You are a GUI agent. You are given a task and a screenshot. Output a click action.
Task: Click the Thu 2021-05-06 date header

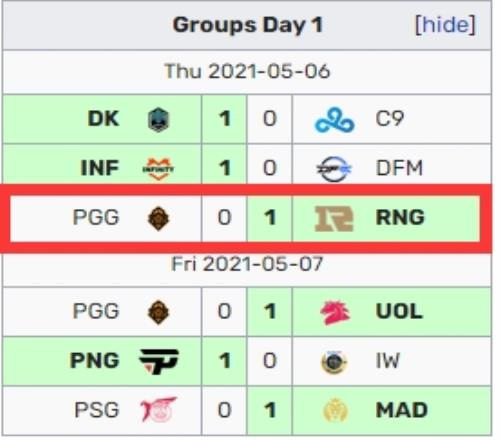pos(247,71)
